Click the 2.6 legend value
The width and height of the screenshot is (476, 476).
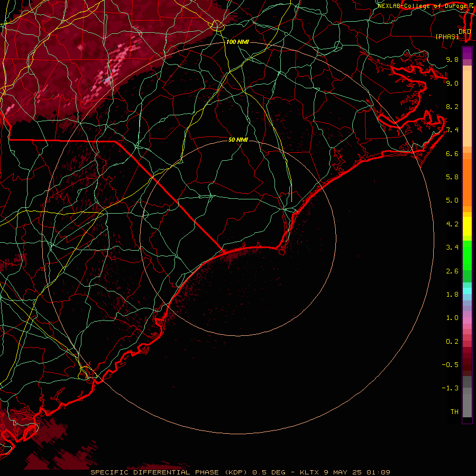452,271
